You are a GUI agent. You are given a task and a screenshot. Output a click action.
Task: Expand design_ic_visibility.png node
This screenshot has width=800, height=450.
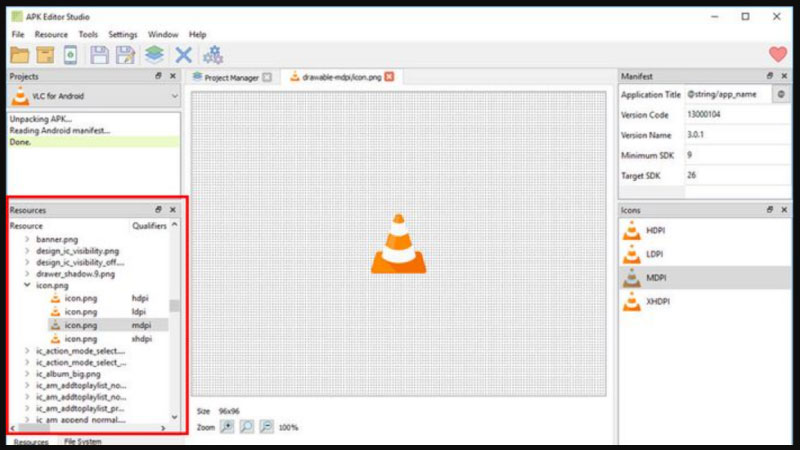click(28, 251)
